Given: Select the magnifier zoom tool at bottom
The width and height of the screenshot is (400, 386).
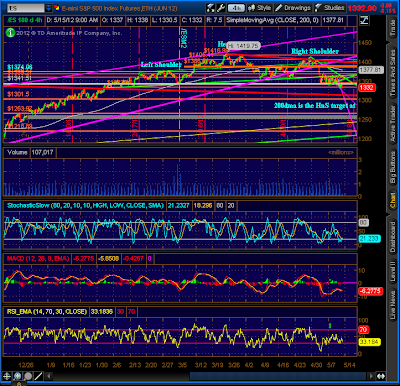Looking at the screenshot, I should [18, 376].
